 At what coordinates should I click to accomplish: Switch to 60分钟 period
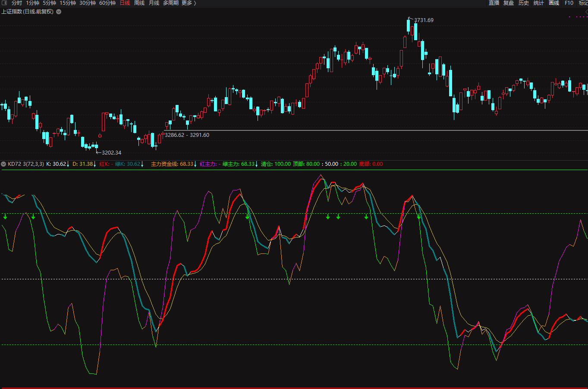pos(107,3)
